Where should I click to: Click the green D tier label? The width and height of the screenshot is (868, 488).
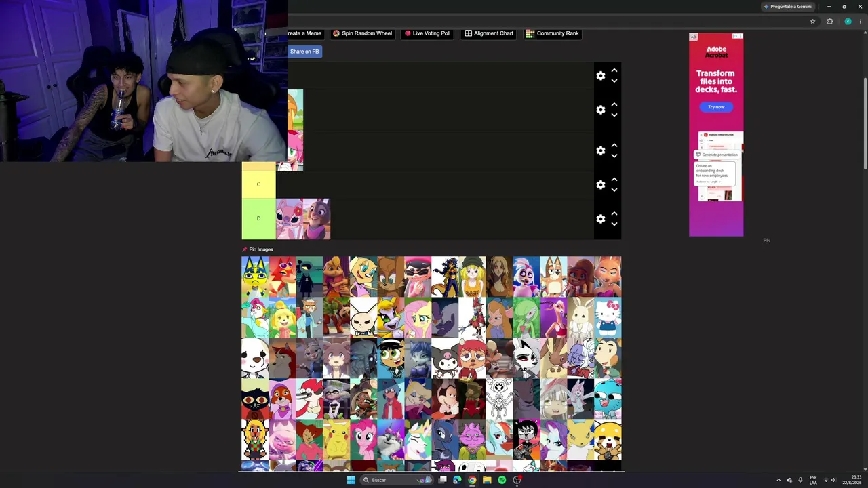click(x=258, y=218)
